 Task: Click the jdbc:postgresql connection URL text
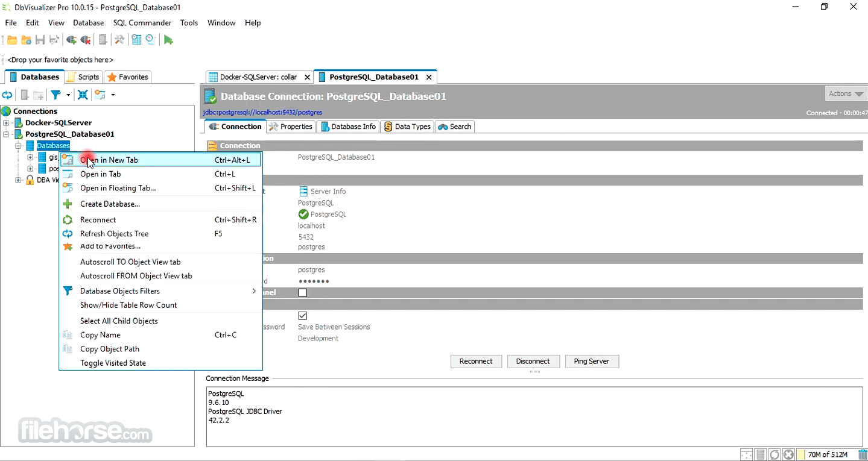(262, 112)
